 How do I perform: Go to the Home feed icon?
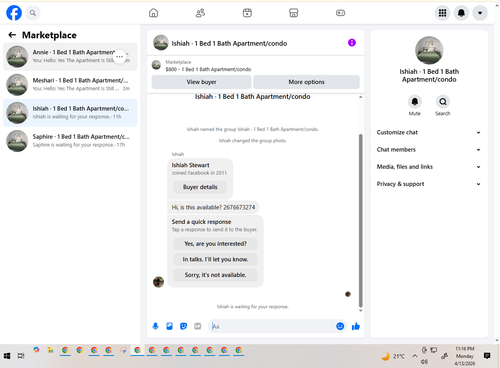coord(153,13)
